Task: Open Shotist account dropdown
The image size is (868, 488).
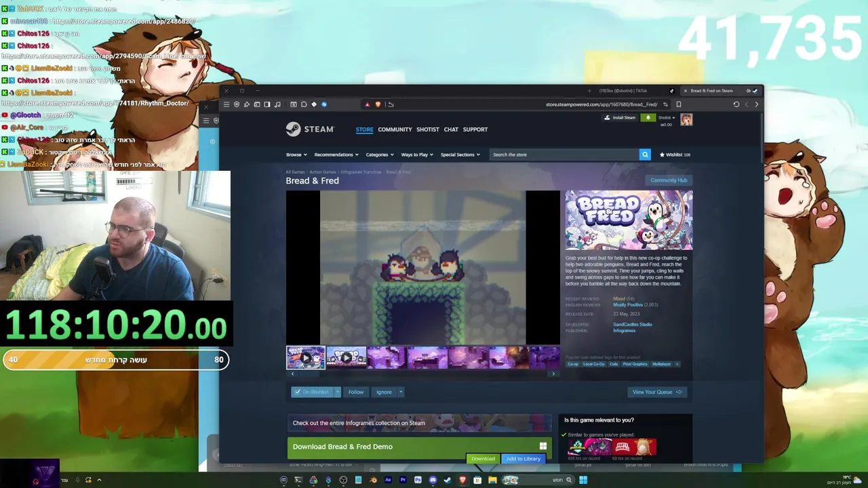Action: 666,118
